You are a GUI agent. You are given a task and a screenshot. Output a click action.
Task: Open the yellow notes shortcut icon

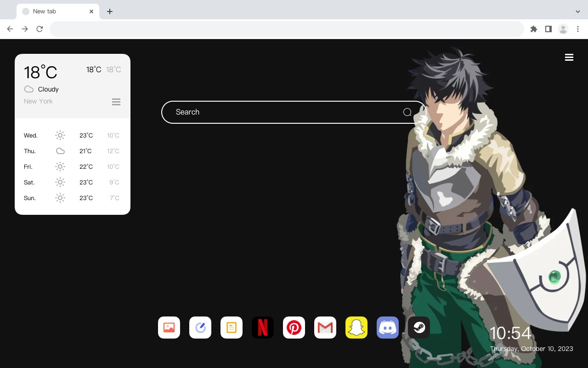[x=232, y=328]
